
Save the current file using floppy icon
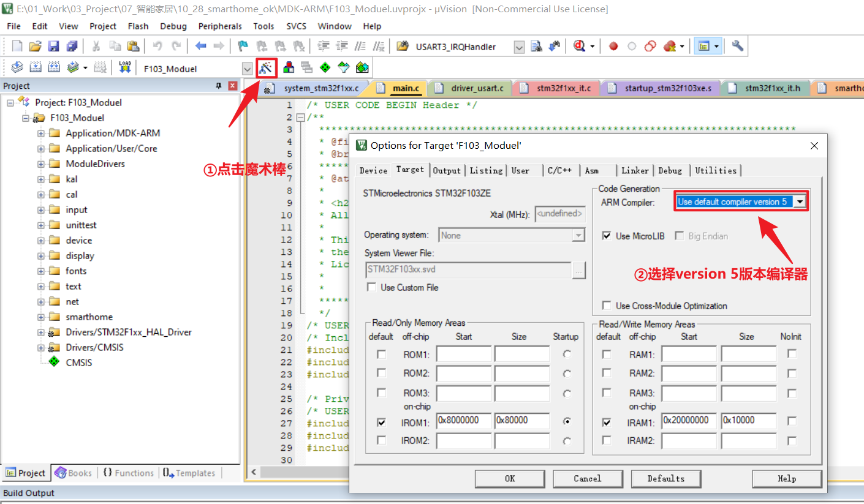pos(53,47)
